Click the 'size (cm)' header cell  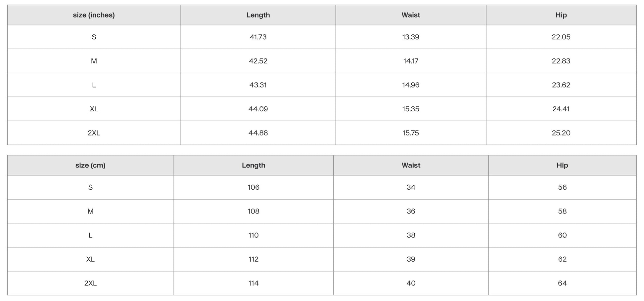[90, 166]
